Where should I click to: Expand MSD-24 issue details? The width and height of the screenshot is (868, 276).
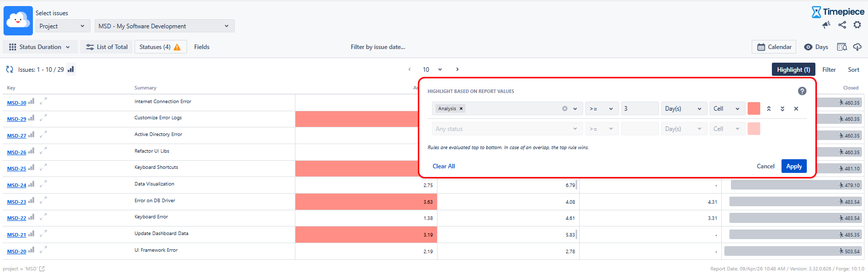[x=44, y=184]
